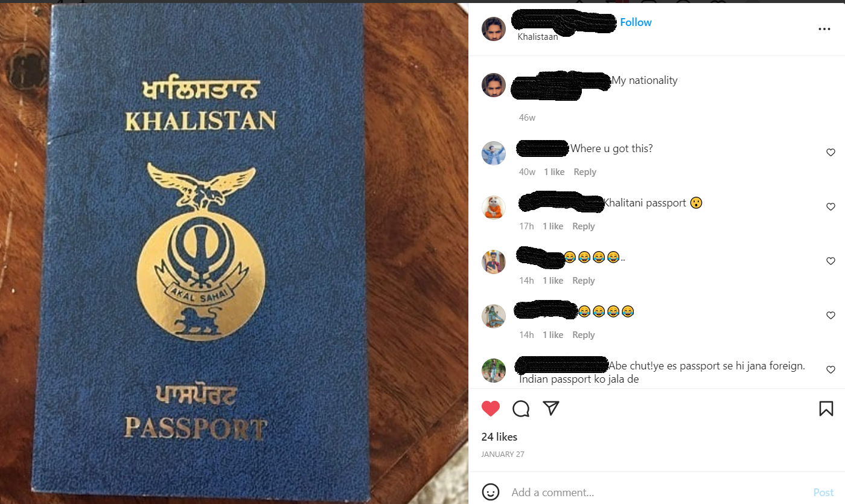Open the three-dot more options menu

[824, 29]
